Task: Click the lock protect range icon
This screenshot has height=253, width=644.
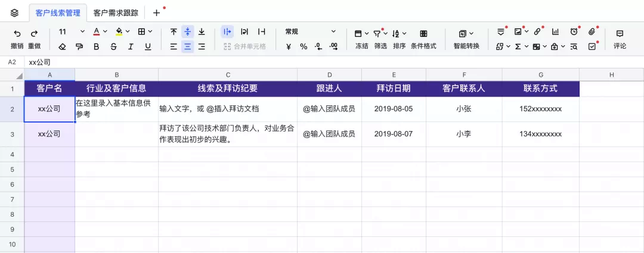Action: pos(555,47)
